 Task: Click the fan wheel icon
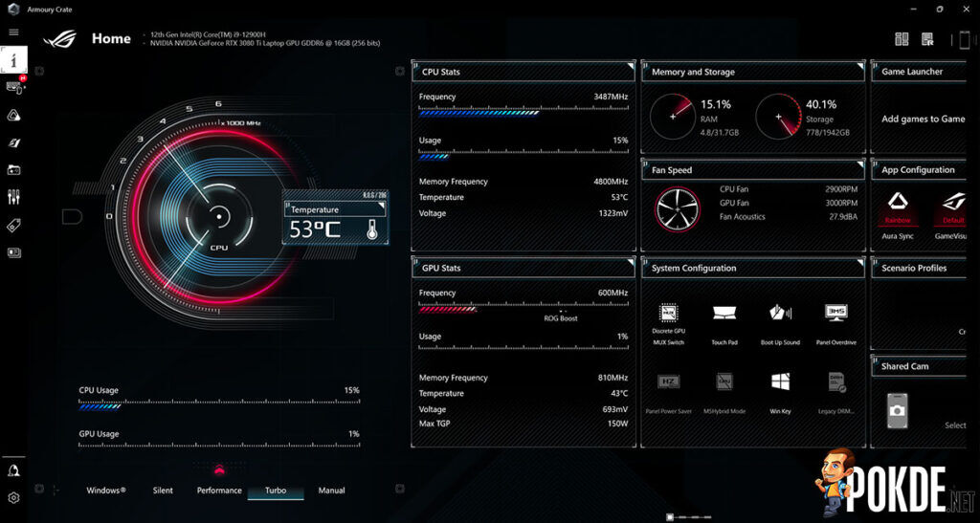678,209
